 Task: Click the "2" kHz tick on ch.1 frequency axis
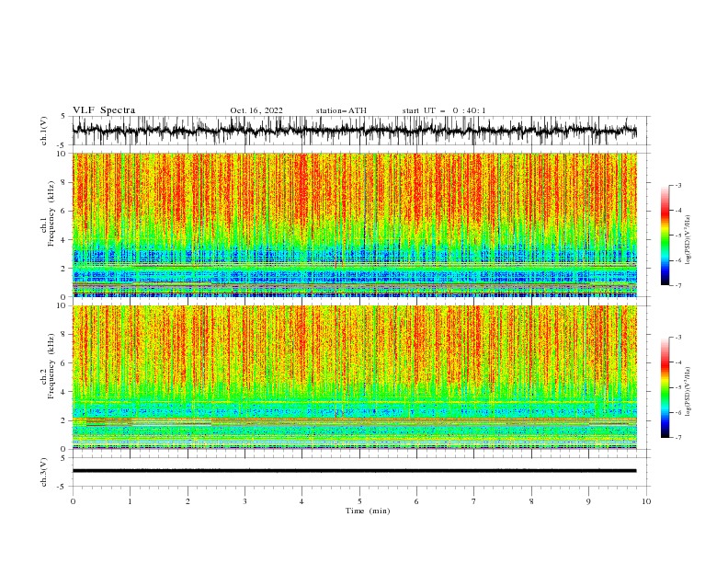[x=63, y=269]
